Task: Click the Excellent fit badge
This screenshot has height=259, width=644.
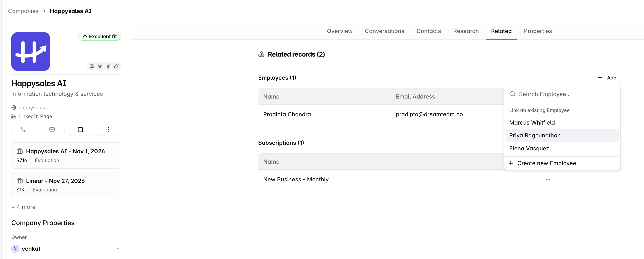Action: [100, 36]
